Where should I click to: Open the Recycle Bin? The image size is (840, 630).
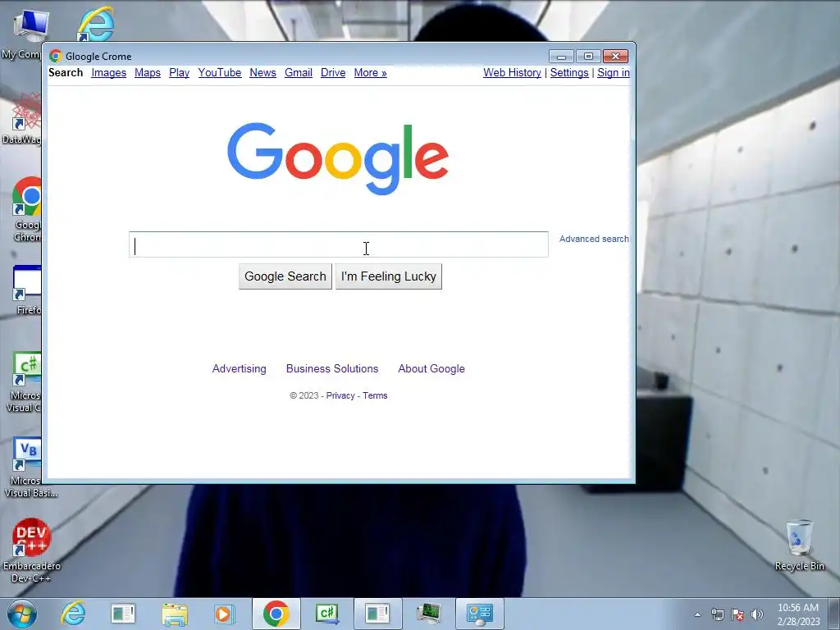[799, 546]
